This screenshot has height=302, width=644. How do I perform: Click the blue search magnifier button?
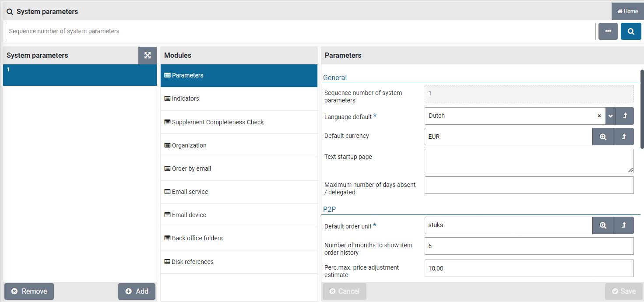pyautogui.click(x=631, y=32)
